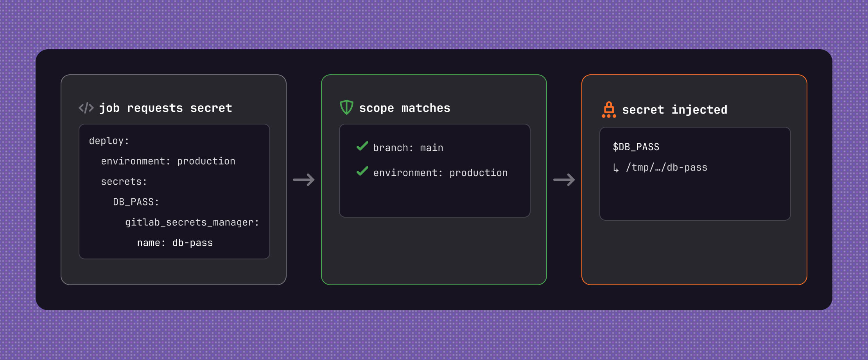The height and width of the screenshot is (360, 868).
Task: Click the green shield icon
Action: 346,107
